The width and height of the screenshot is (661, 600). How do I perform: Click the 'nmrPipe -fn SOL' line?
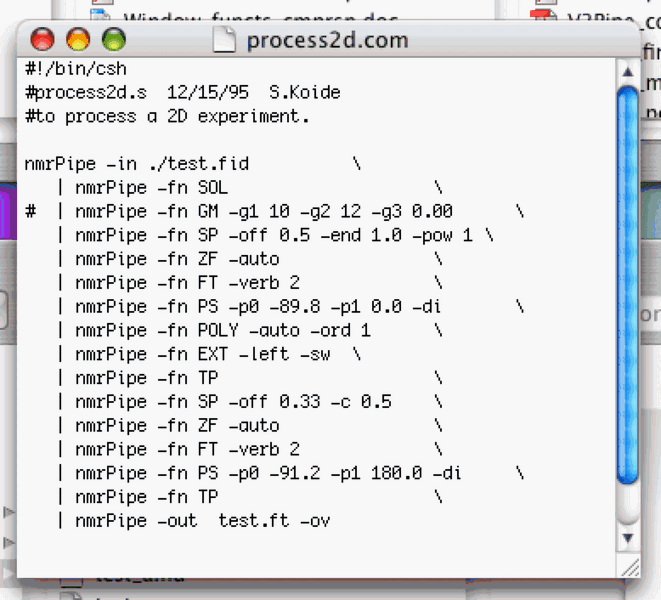coord(250,188)
